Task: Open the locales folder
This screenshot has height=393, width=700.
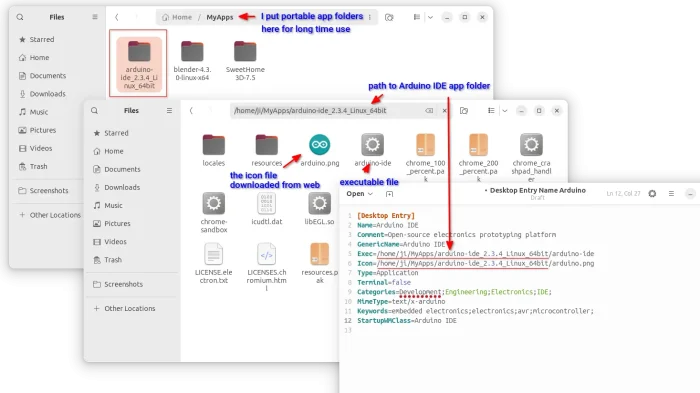Action: pos(213,151)
